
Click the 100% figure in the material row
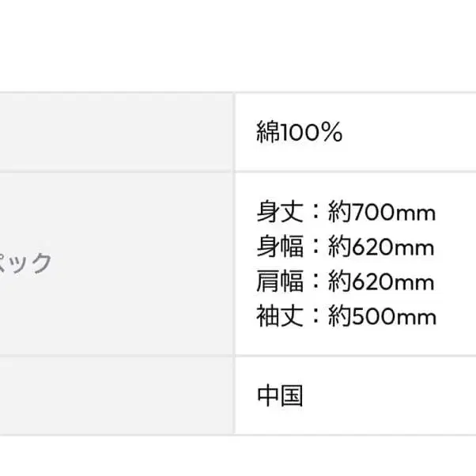coord(312,133)
